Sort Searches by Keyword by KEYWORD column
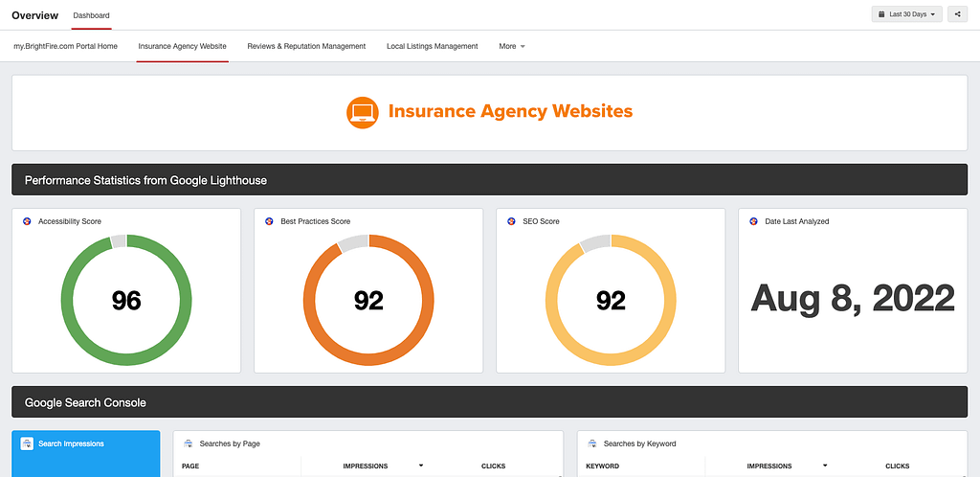 point(603,466)
